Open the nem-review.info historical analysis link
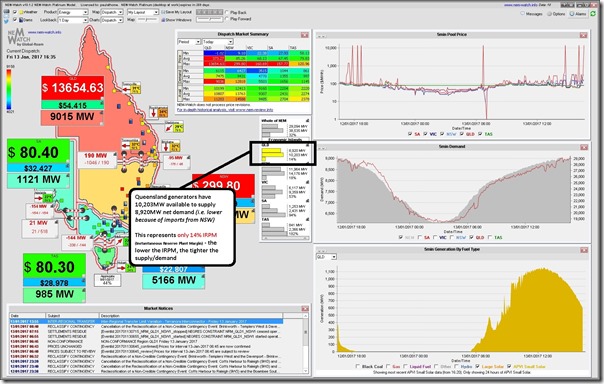The width and height of the screenshot is (604, 384). coord(225,110)
